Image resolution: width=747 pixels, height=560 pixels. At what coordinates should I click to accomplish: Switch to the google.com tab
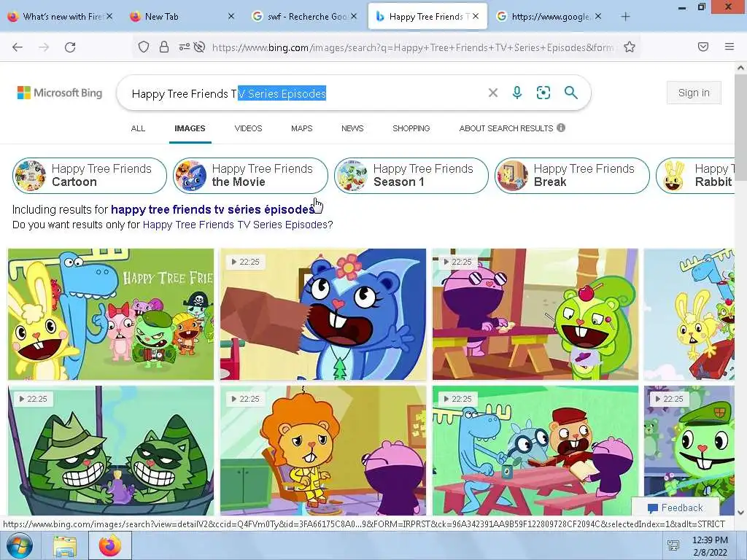tap(548, 17)
